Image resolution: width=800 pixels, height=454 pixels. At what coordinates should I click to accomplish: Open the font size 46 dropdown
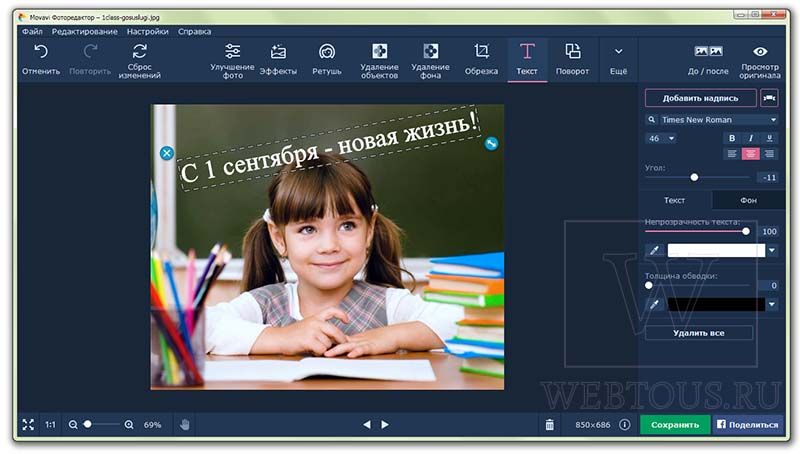(661, 138)
